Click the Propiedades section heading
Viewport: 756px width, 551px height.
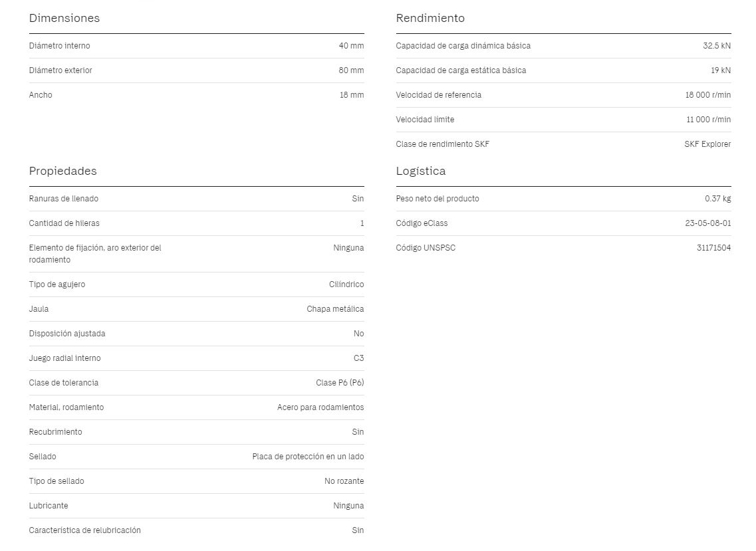click(x=63, y=171)
